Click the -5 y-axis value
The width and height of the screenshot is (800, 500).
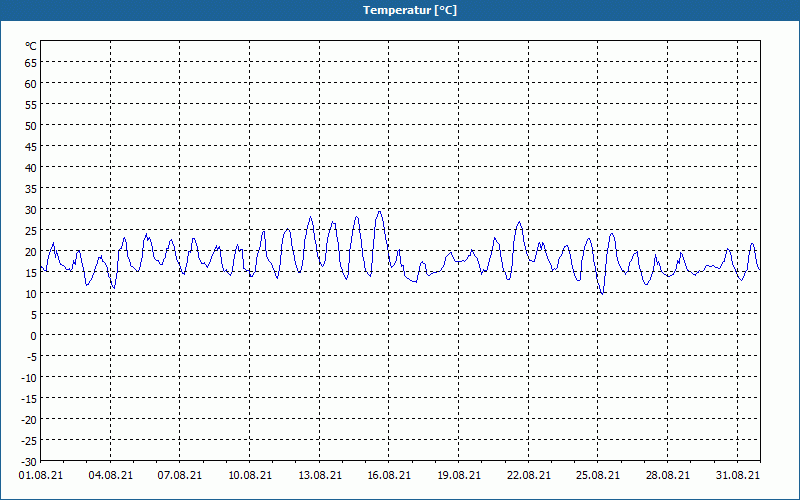pos(31,357)
